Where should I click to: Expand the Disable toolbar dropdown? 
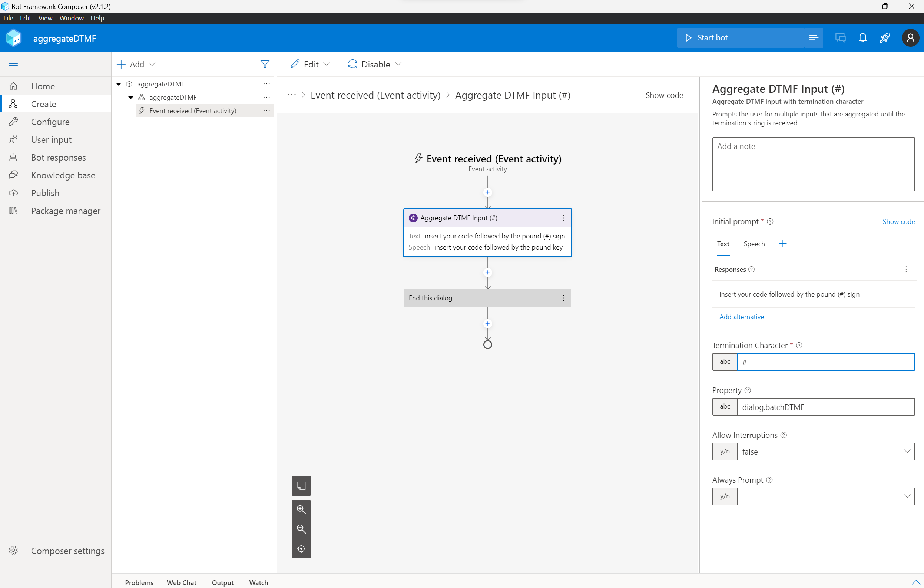click(398, 64)
